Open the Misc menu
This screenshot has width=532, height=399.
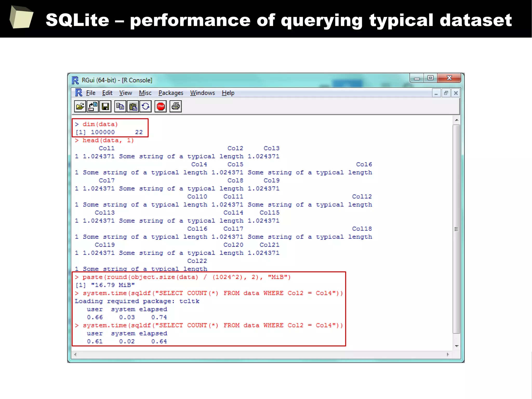pyautogui.click(x=145, y=93)
